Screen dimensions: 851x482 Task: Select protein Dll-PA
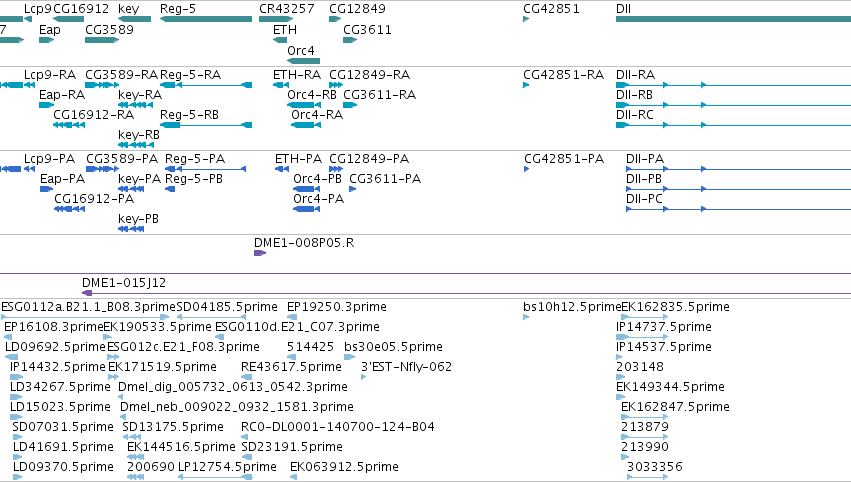[738, 169]
